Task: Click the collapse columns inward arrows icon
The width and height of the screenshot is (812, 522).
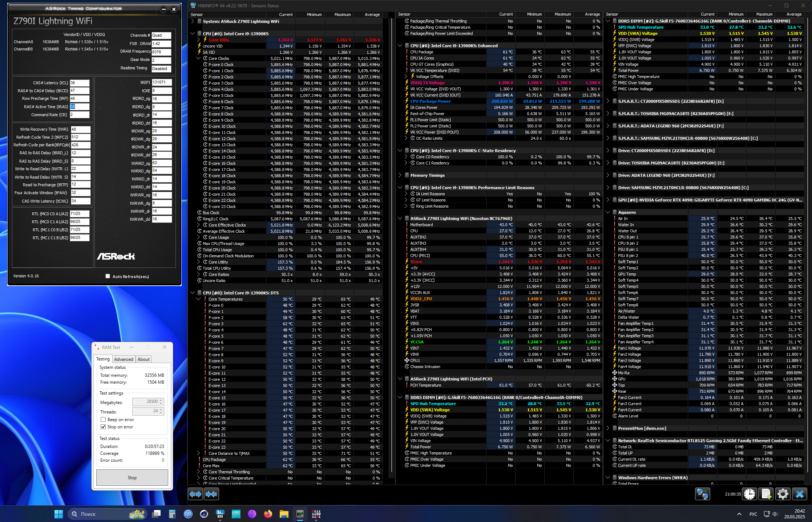Action: [x=211, y=494]
